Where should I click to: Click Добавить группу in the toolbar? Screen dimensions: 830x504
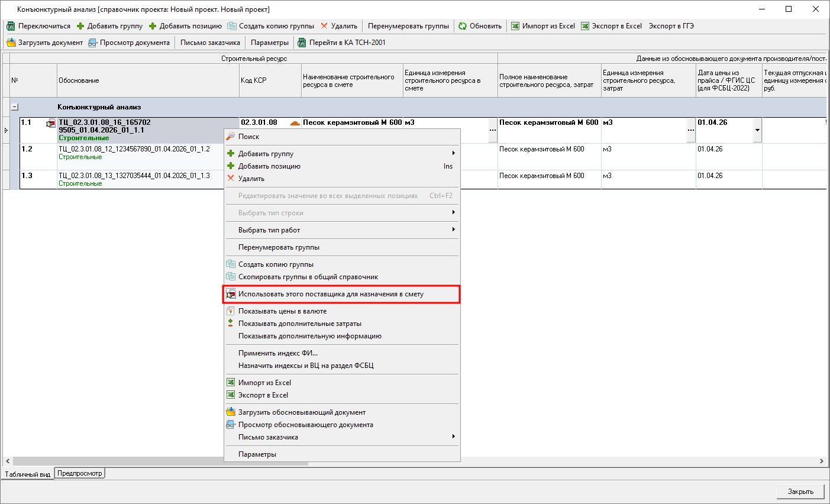(110, 26)
